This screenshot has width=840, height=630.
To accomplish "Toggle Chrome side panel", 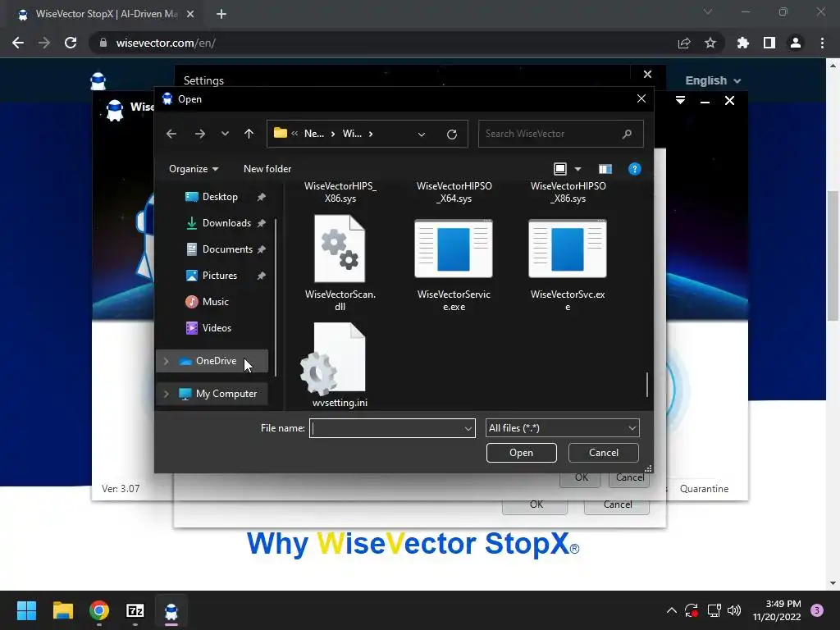I will point(769,43).
